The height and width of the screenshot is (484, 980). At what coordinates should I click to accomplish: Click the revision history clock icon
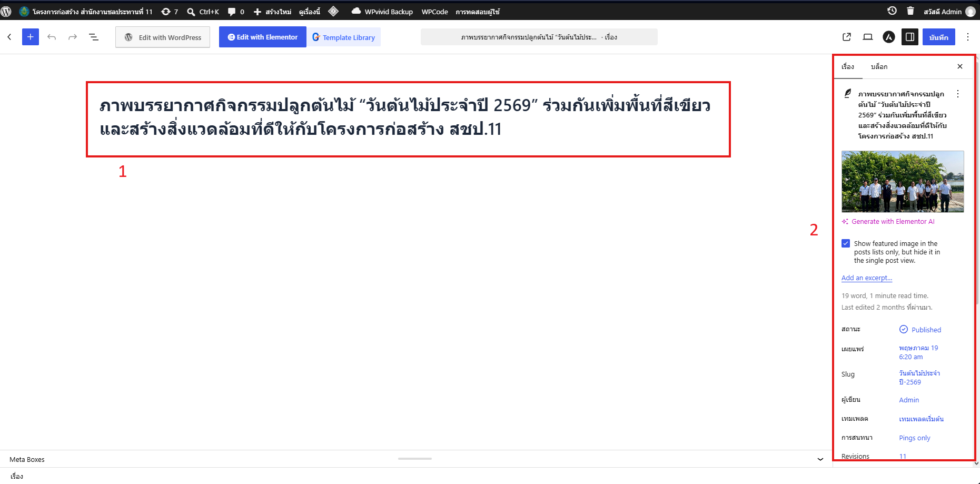coord(892,11)
